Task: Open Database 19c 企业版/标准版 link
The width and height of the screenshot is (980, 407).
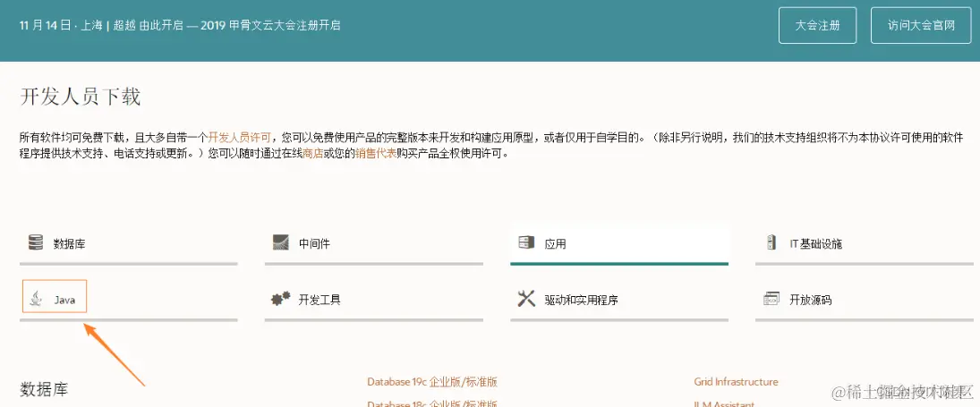Action: pos(432,382)
